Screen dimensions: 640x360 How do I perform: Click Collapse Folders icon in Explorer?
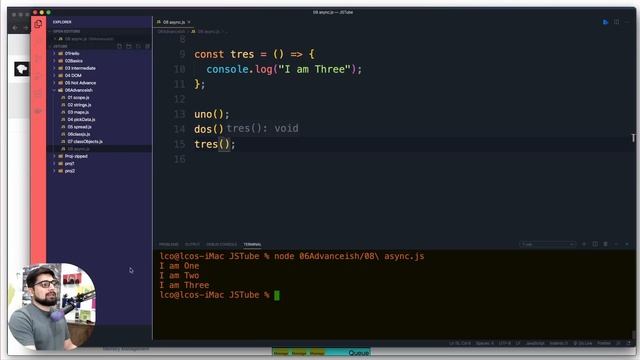tap(147, 47)
